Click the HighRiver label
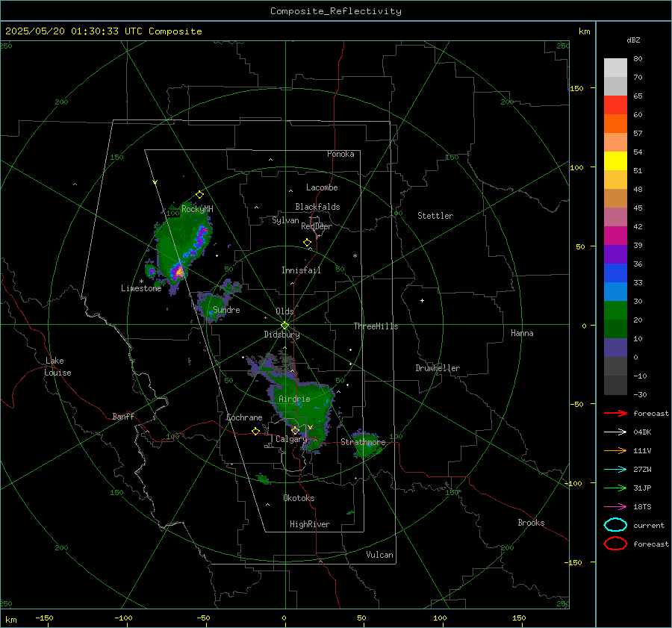672x628 pixels. (310, 524)
